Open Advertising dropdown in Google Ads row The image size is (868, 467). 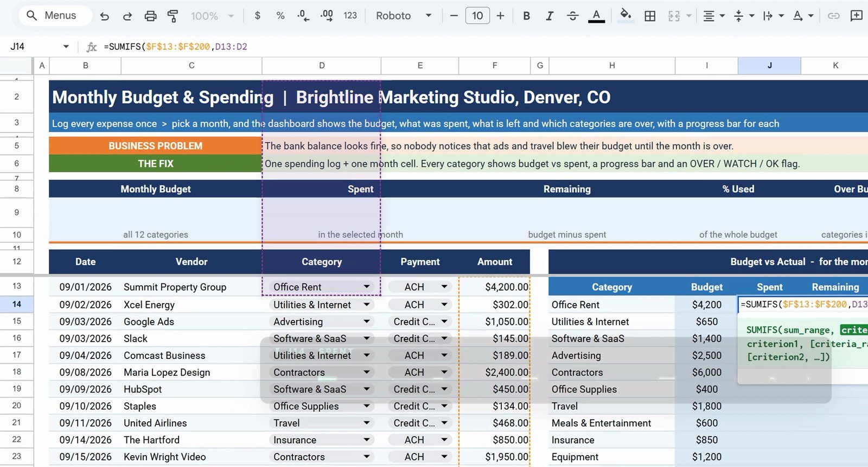[x=367, y=321]
